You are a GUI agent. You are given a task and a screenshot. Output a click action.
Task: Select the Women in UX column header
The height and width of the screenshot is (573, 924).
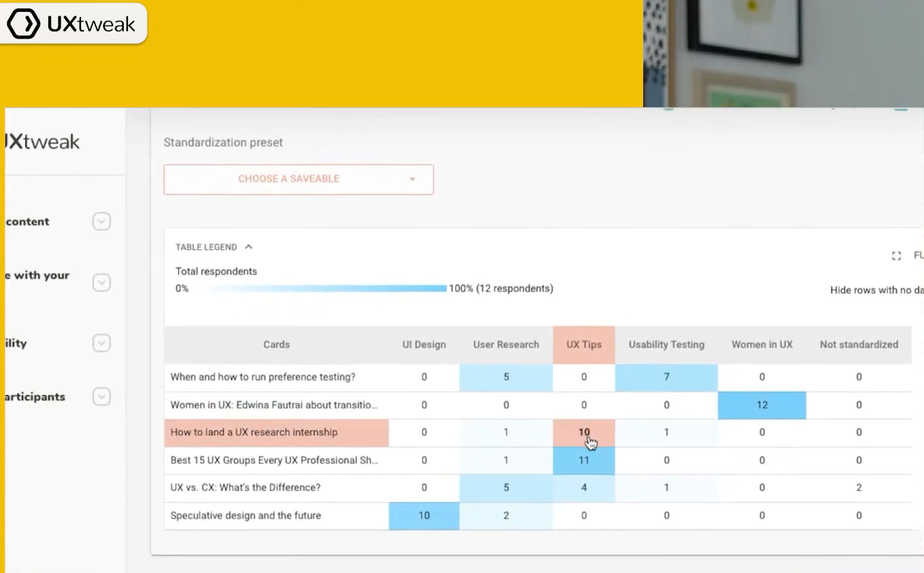[762, 344]
